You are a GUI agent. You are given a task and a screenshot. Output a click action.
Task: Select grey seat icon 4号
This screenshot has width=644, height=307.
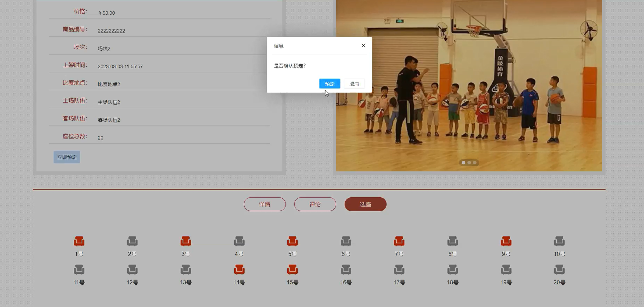[239, 241]
